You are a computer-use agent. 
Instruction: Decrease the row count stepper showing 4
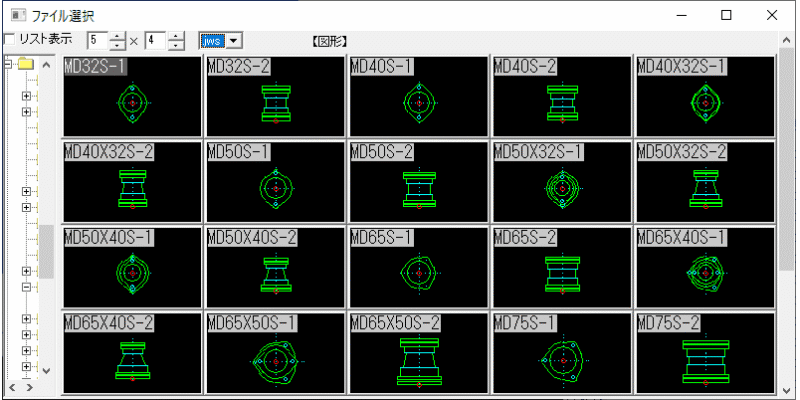[x=176, y=45]
